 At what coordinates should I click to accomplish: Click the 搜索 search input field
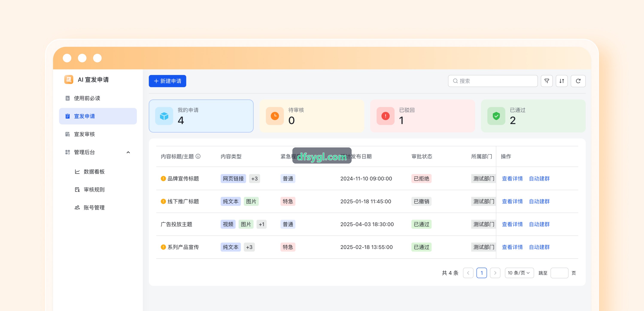(492, 81)
